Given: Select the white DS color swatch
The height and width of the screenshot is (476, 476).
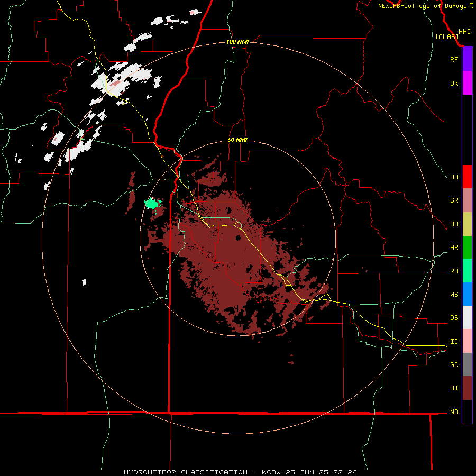Looking at the screenshot, I should (467, 317).
